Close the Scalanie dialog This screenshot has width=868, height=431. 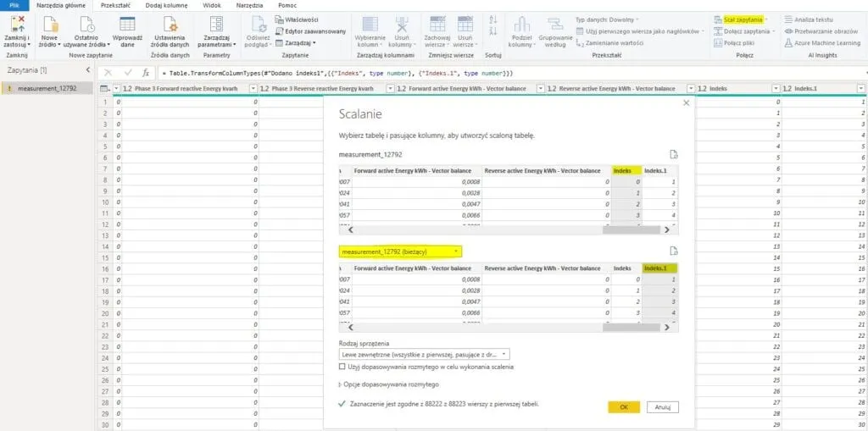687,103
